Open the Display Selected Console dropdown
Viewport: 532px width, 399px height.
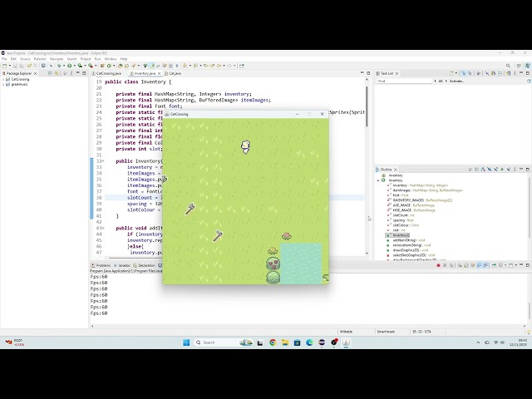tap(505, 265)
